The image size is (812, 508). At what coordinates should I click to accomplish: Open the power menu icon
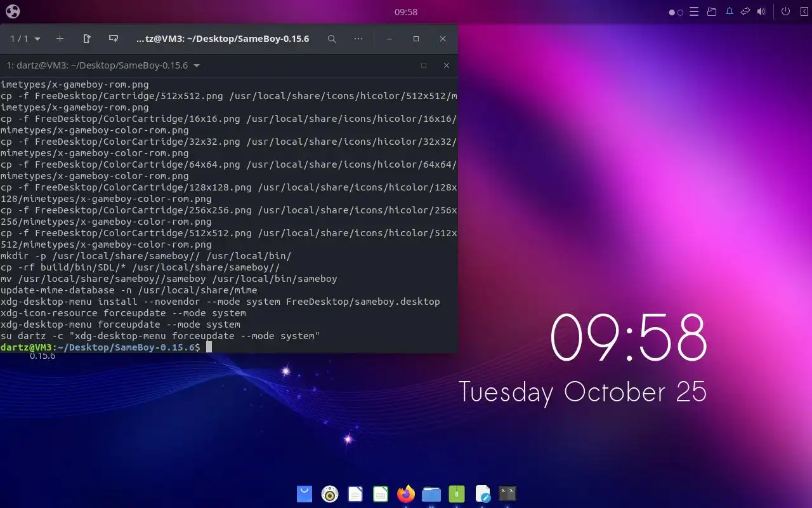tap(785, 11)
